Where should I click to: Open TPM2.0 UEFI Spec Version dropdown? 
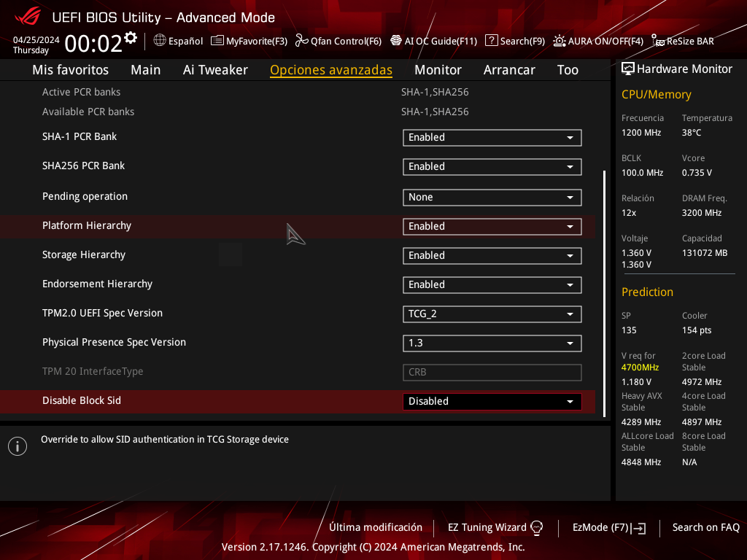(492, 314)
